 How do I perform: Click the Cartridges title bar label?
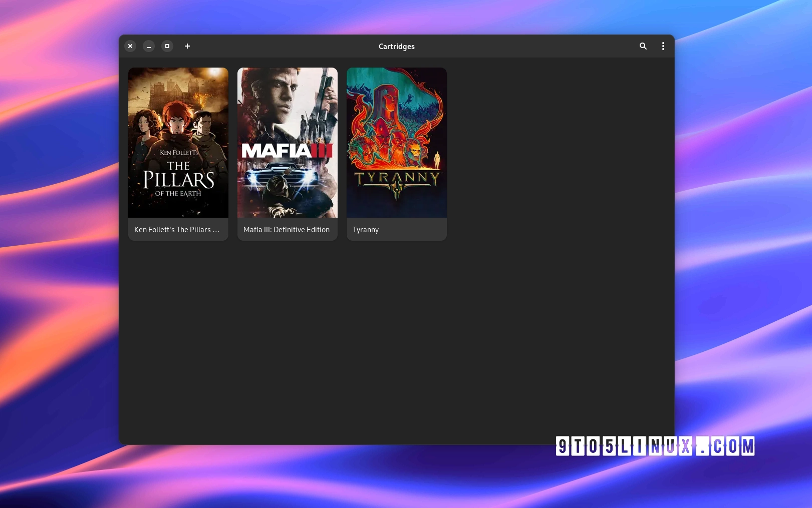pyautogui.click(x=396, y=46)
